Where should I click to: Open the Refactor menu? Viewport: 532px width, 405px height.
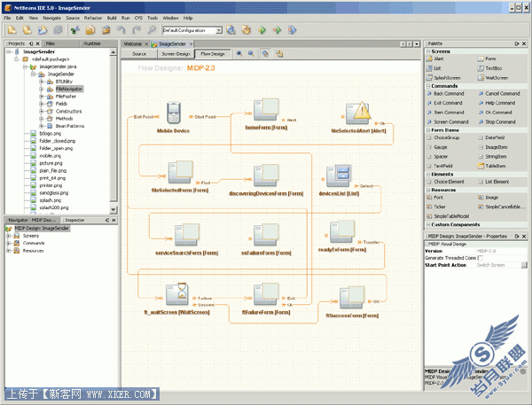click(x=93, y=18)
